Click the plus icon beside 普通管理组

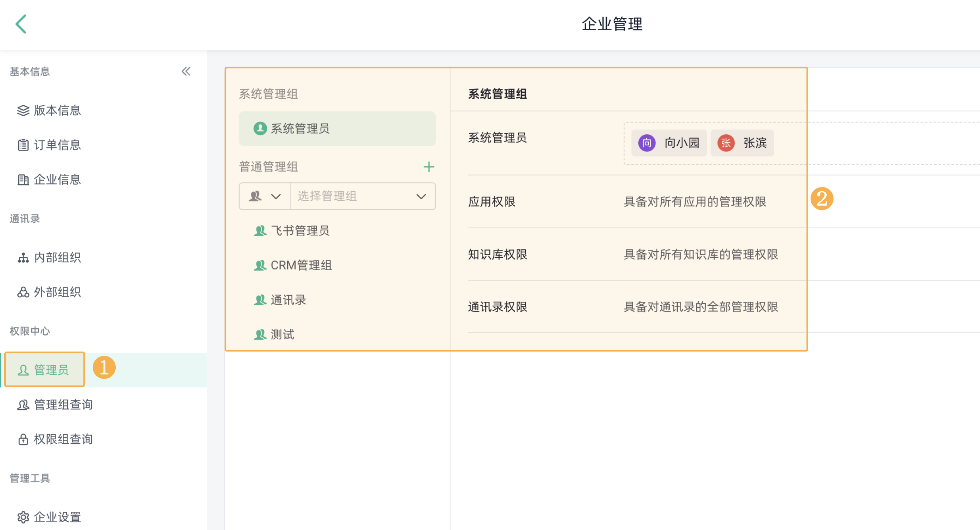[x=429, y=167]
